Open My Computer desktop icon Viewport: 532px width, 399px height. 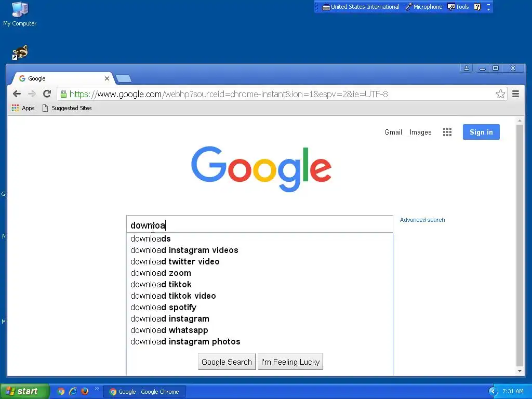tap(20, 14)
